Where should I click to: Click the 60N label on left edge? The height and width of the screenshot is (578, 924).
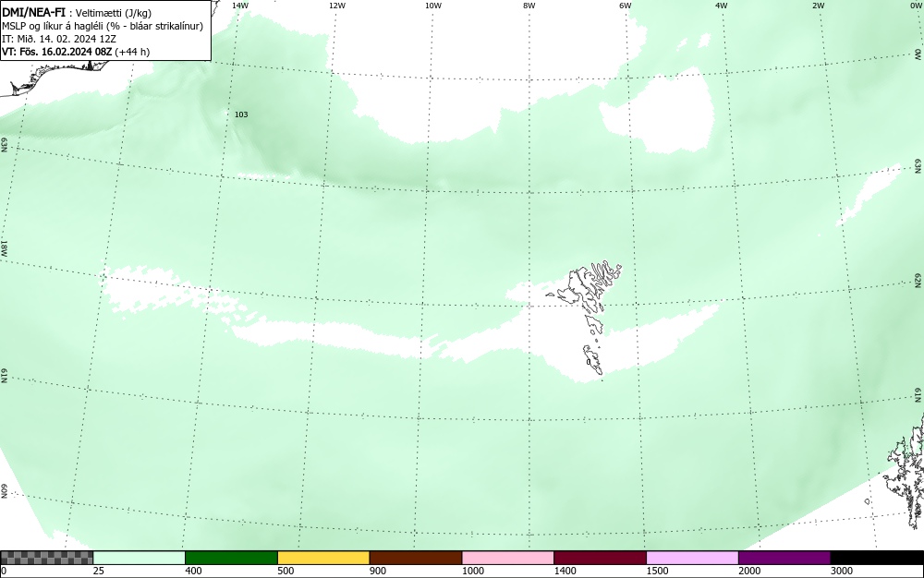click(x=4, y=491)
